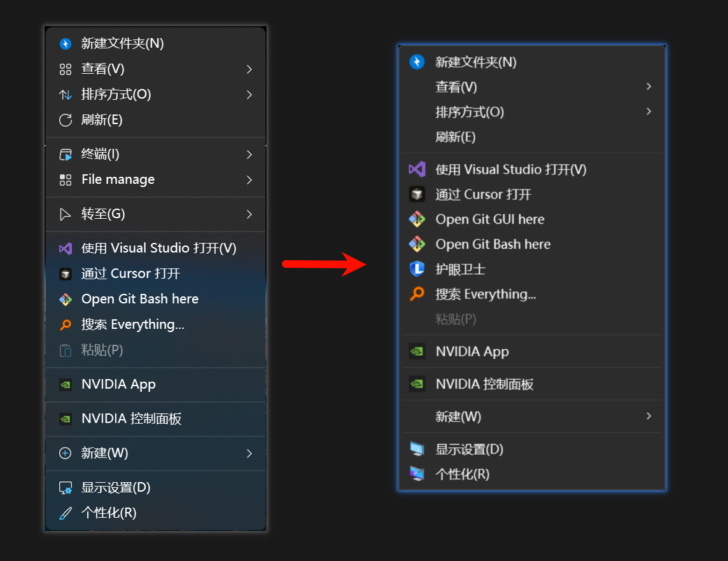Choose NVIDIA 控制面板 text in left menu
Image resolution: width=728 pixels, height=561 pixels.
[x=131, y=419]
